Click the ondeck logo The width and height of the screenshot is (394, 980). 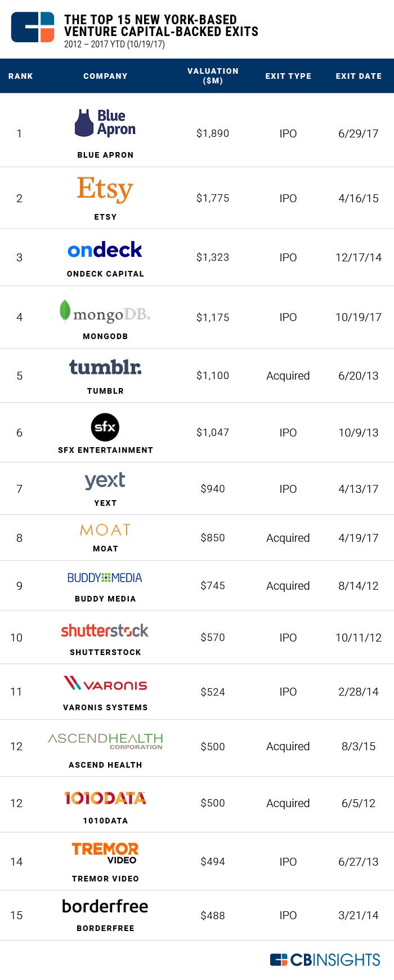tap(105, 250)
